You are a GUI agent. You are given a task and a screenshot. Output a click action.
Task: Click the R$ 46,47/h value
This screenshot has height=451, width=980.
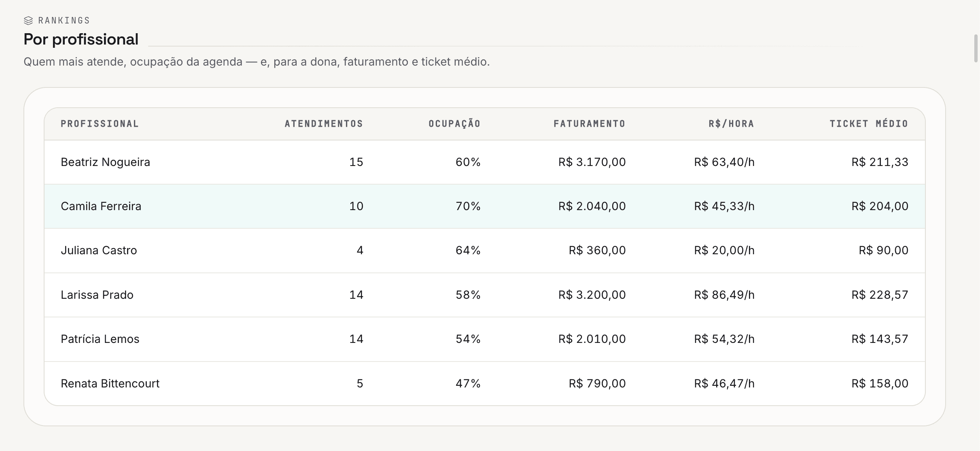coord(724,383)
